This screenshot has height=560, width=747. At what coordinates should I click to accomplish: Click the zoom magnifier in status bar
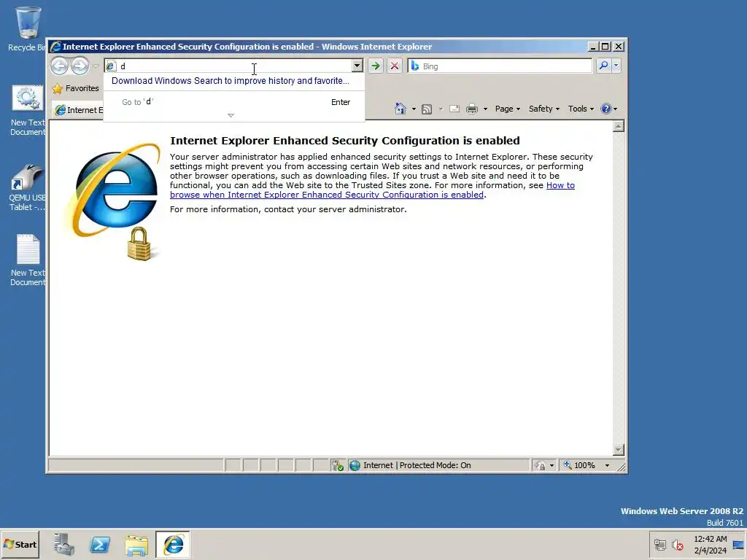568,464
